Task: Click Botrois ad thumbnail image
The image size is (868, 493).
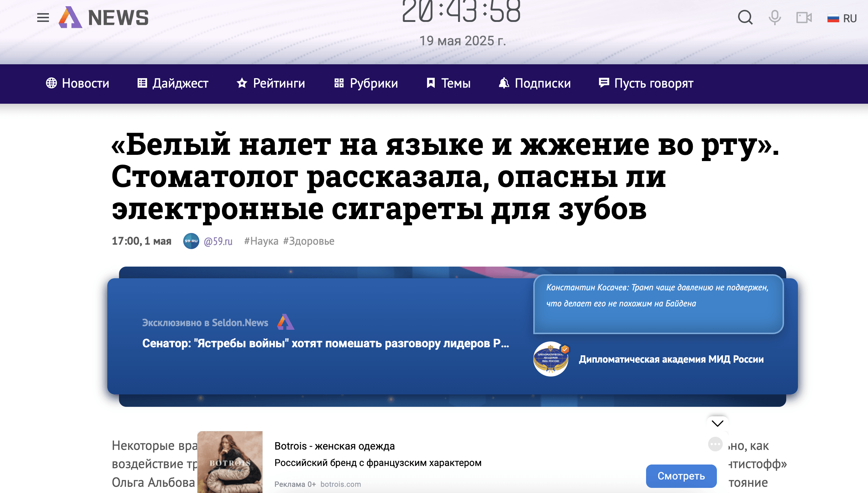Action: pos(230,462)
